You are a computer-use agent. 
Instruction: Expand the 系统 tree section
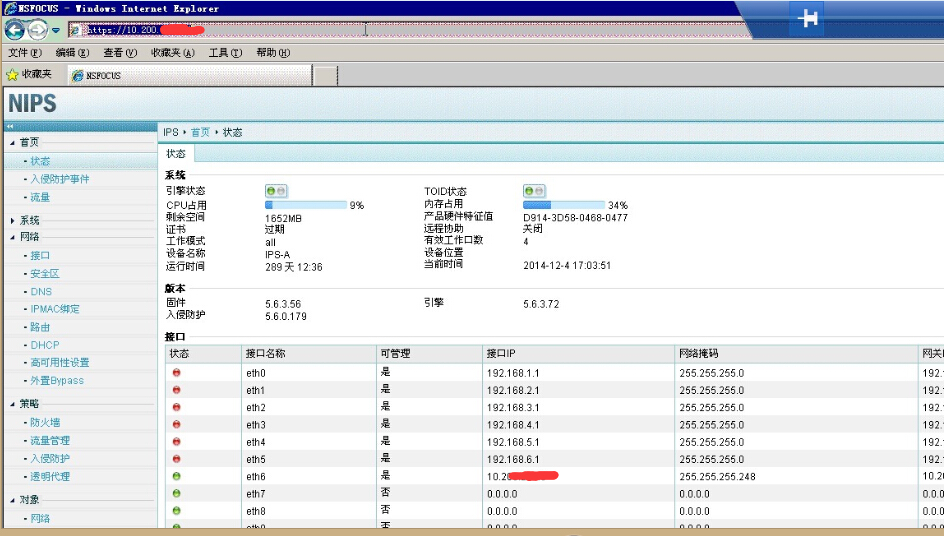13,221
